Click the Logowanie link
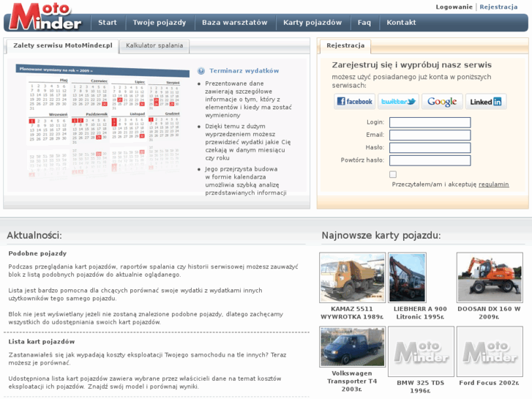 coord(454,7)
